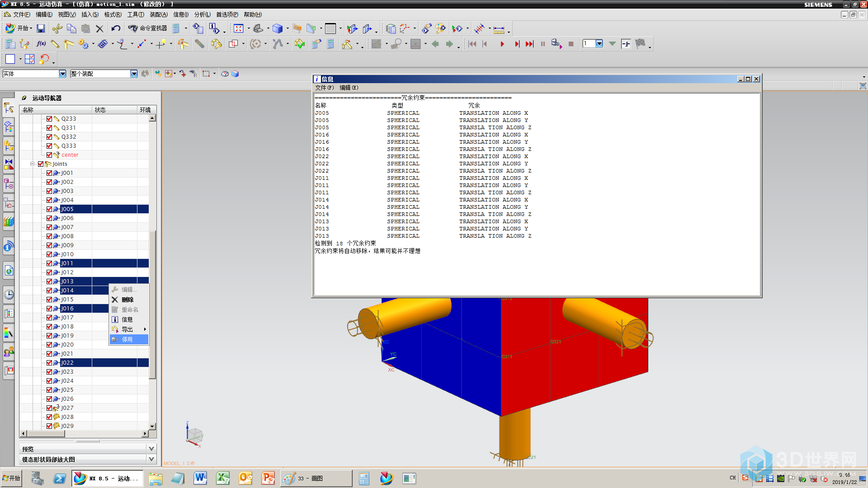Click the Stop animation button
The image size is (868, 488).
pyautogui.click(x=571, y=44)
